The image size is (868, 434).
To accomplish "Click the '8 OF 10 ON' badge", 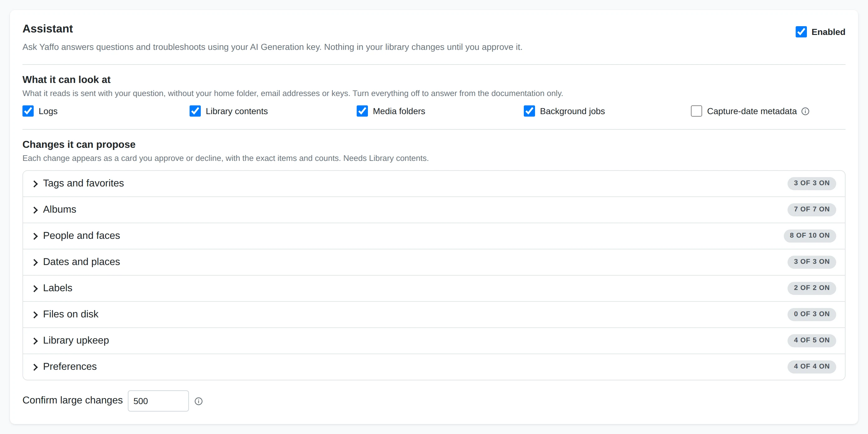I will tap(809, 235).
